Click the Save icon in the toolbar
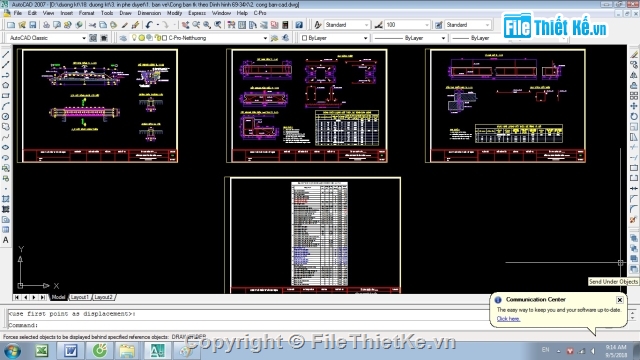The image size is (640, 360). click(x=33, y=25)
